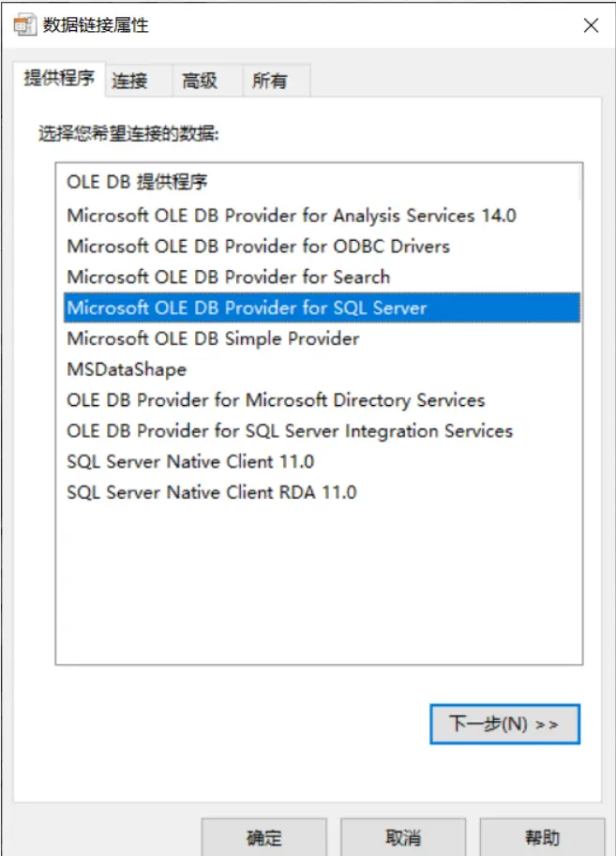The image size is (616, 856).
Task: Click the 提供程序 tab
Action: pyautogui.click(x=59, y=79)
